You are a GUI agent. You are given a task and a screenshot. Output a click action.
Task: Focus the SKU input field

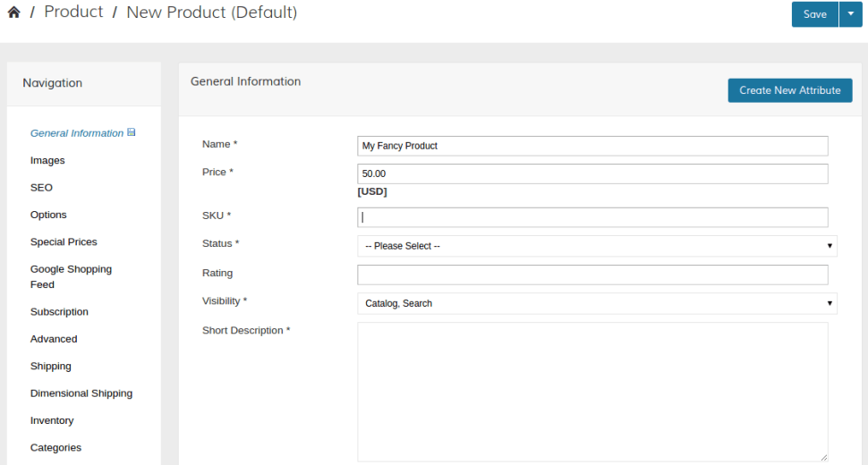tap(592, 217)
